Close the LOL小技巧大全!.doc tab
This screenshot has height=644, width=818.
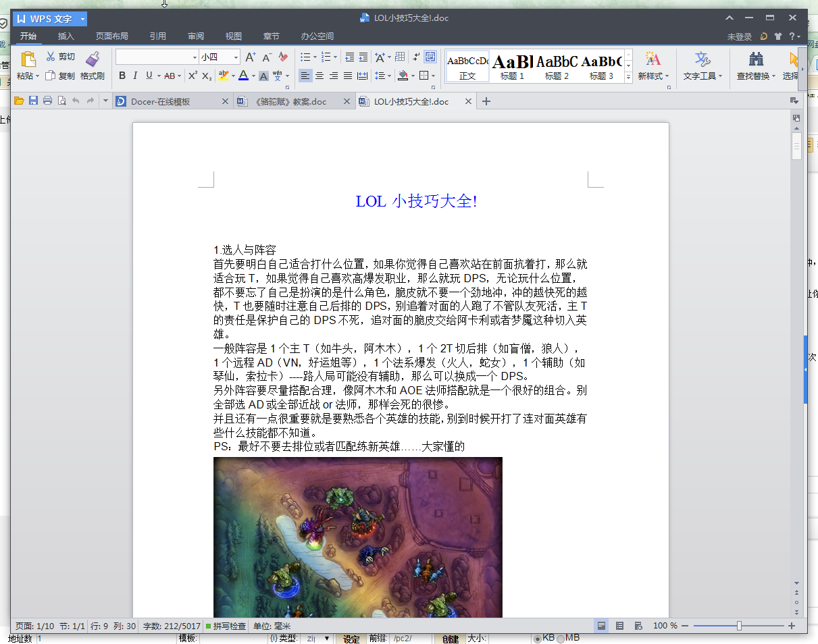[x=467, y=102]
